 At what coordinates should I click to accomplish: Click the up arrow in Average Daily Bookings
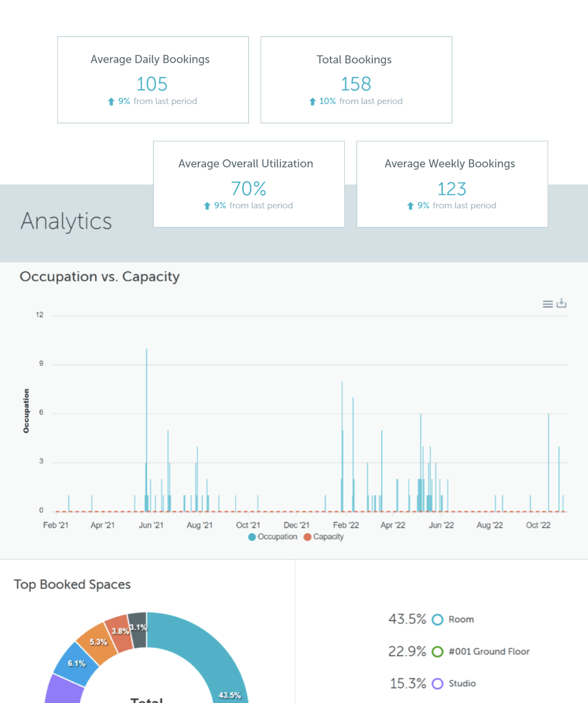tap(111, 101)
